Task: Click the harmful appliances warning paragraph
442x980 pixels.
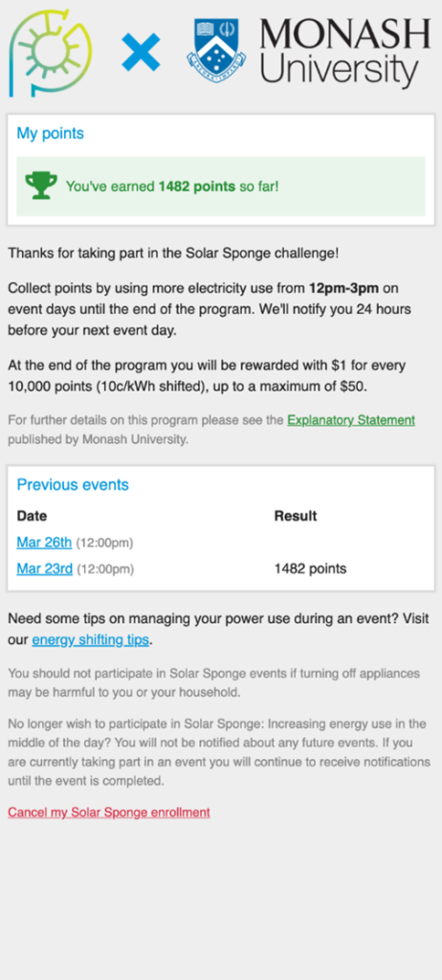Action: [x=213, y=683]
